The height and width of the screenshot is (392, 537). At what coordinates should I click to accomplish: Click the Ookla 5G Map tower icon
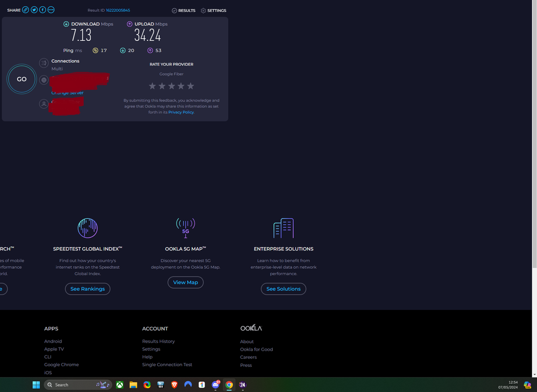pyautogui.click(x=186, y=228)
